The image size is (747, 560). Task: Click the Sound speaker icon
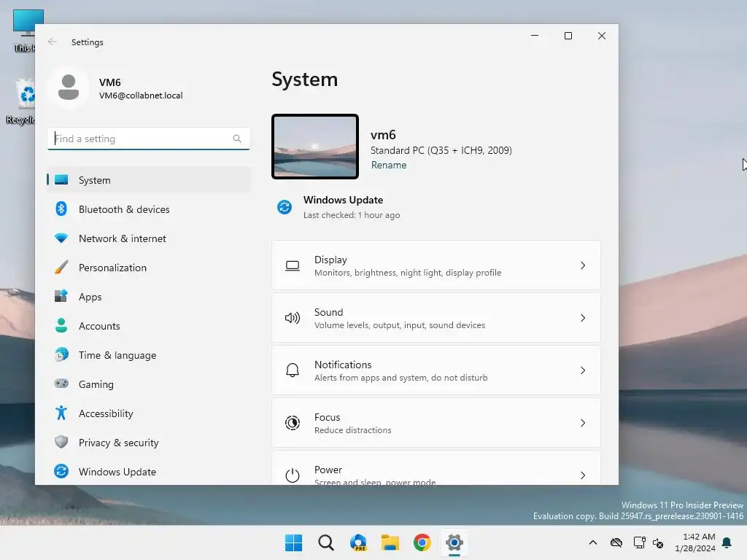click(x=293, y=318)
